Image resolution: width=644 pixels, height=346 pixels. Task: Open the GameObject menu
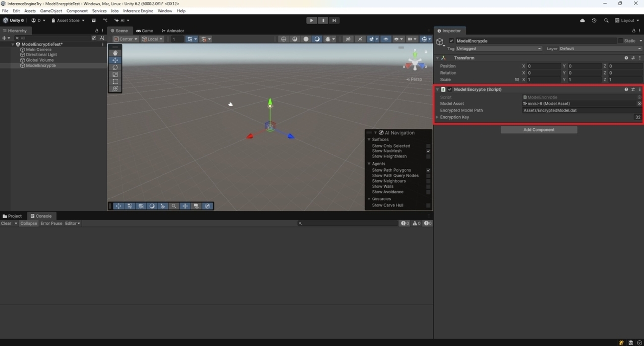(x=51, y=11)
